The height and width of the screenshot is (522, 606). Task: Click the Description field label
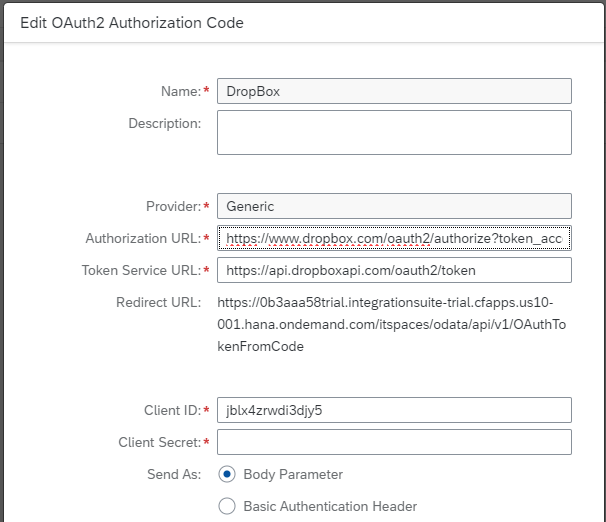click(164, 123)
